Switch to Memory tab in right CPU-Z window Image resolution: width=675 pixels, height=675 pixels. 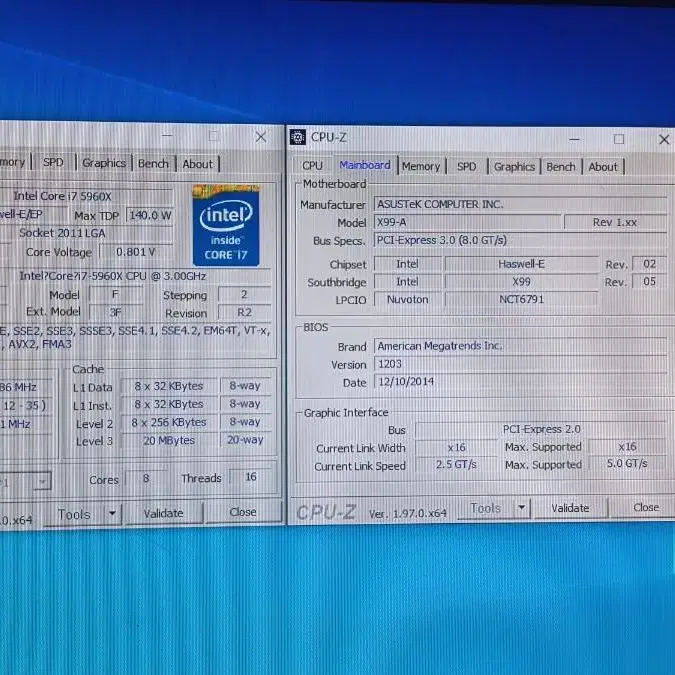click(x=421, y=166)
